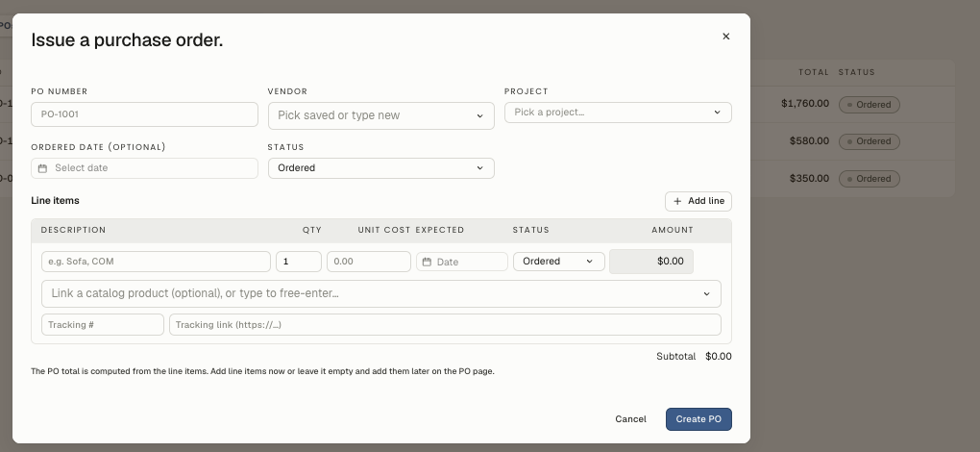Open the line item Status dropdown
The image size is (980, 452).
[559, 262]
